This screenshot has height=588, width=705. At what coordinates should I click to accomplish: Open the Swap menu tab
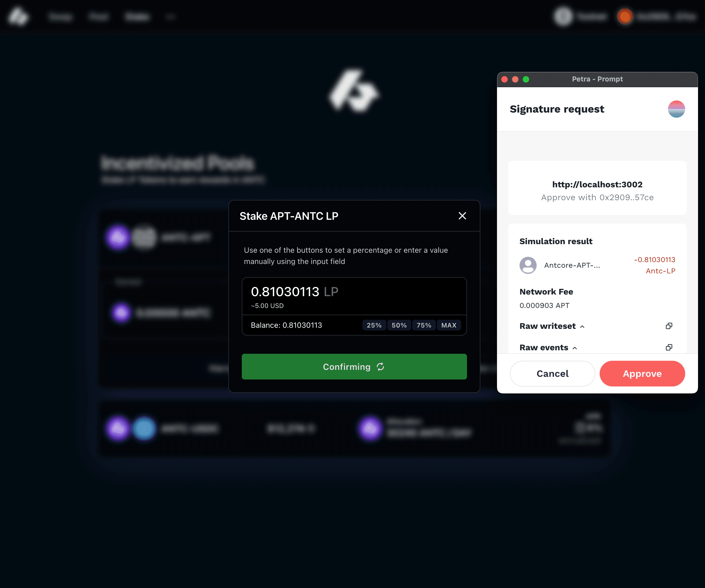point(60,16)
